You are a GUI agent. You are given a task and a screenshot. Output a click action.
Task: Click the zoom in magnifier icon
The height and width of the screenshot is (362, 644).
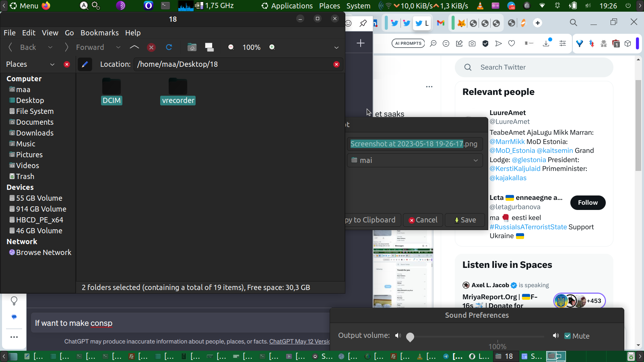point(272,47)
